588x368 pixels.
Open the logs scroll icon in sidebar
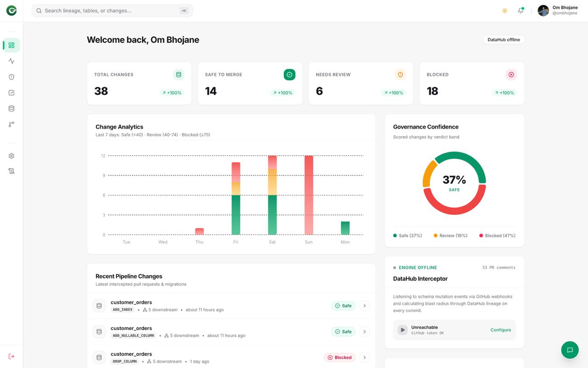click(11, 171)
